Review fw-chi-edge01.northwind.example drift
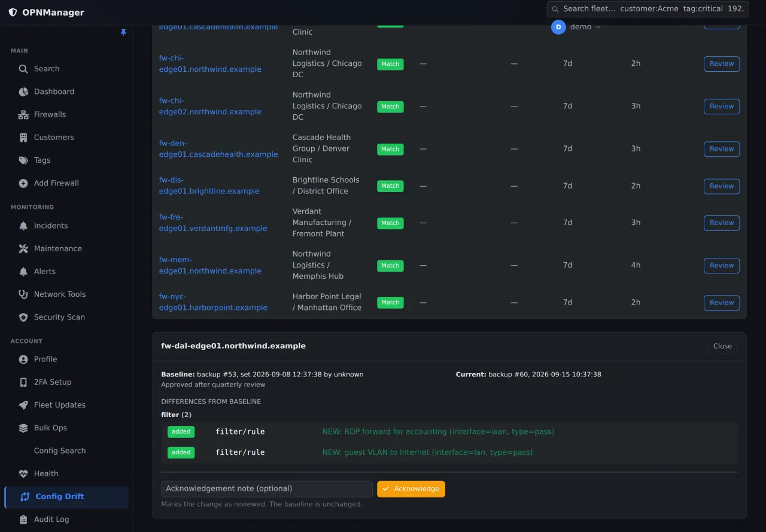This screenshot has width=766, height=532. (x=722, y=64)
